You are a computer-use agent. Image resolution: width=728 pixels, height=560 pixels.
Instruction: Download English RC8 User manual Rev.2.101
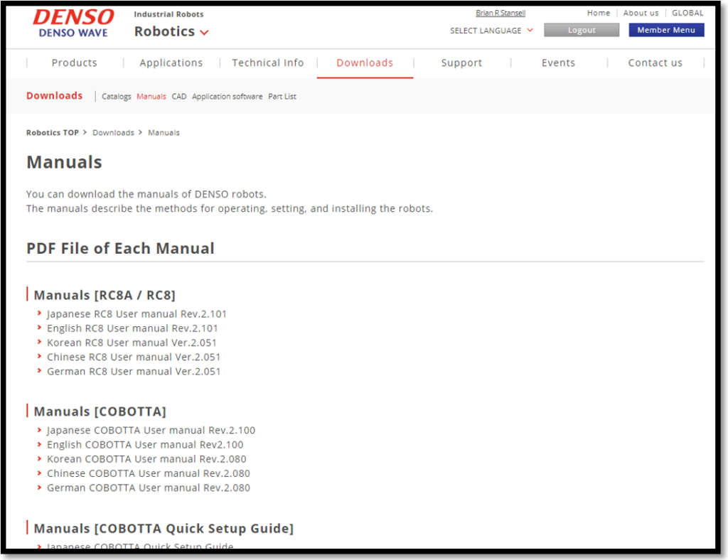(132, 328)
